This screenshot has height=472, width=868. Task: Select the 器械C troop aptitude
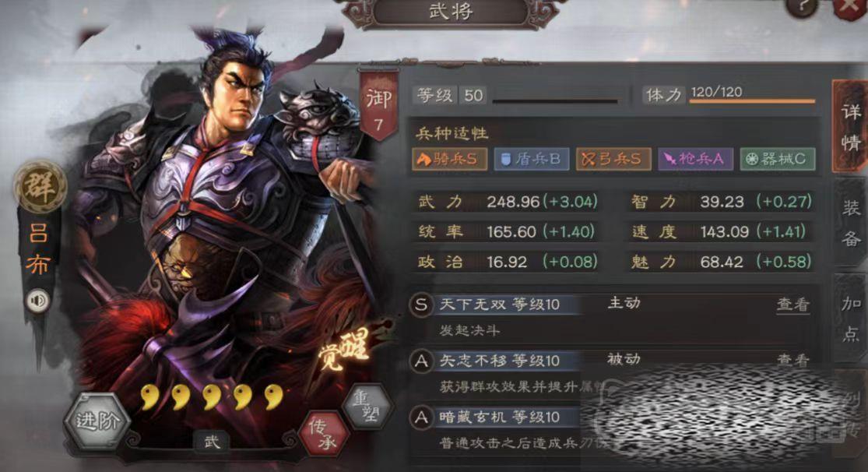click(777, 159)
